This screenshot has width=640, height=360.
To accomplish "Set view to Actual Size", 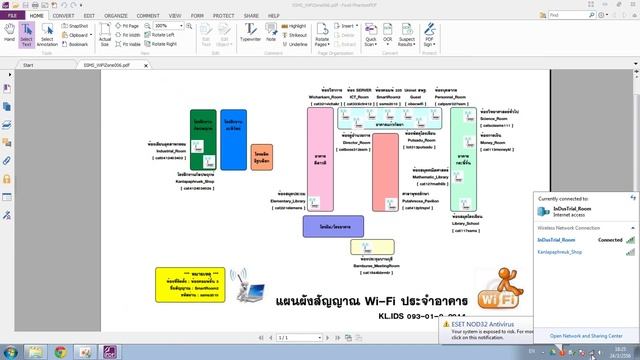I will (x=105, y=35).
